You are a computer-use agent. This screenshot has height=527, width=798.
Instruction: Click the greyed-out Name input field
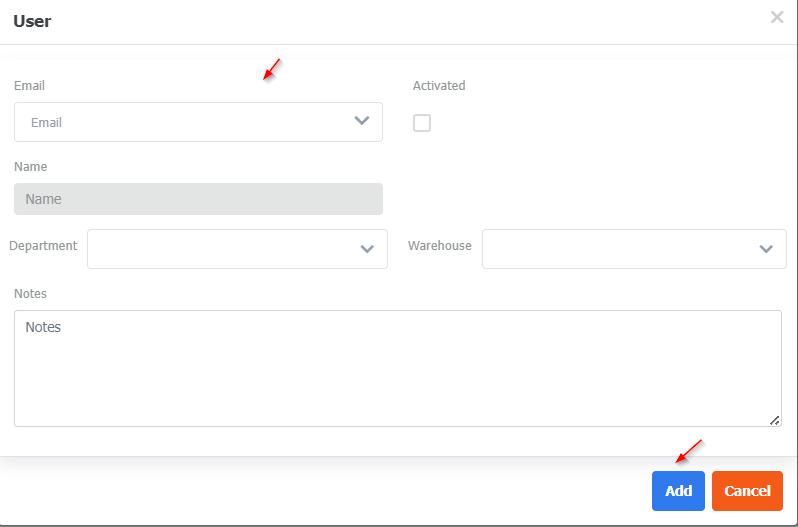tap(198, 199)
